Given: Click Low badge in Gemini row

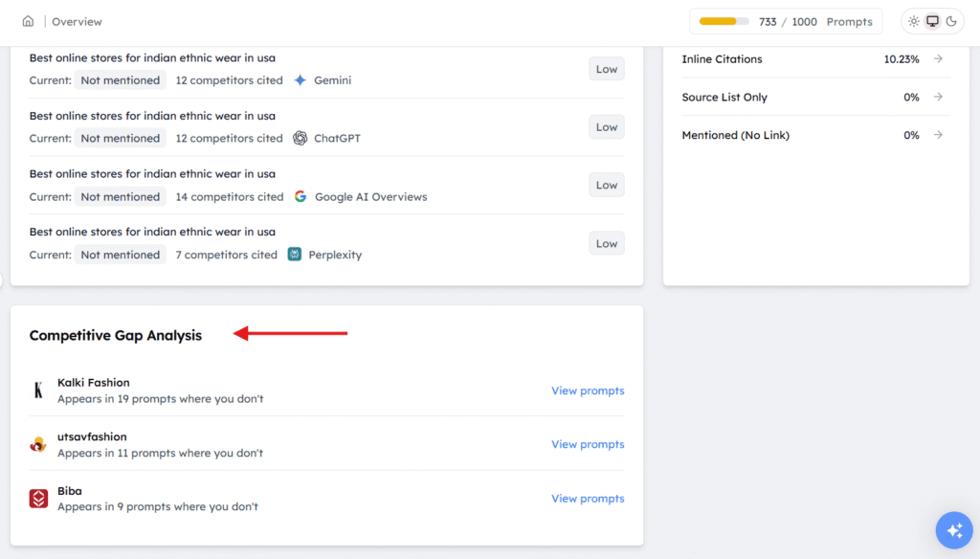Looking at the screenshot, I should (x=606, y=69).
